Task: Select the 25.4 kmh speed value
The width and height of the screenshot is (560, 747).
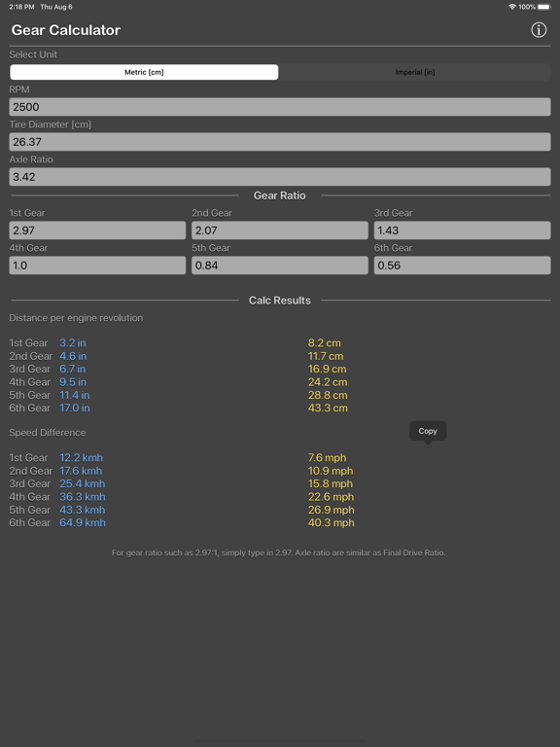Action: [83, 483]
